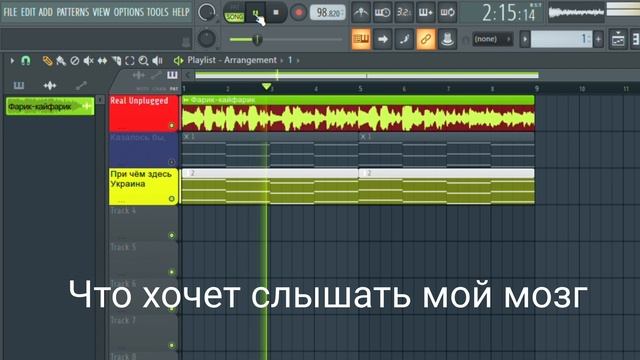Select the Slice tool
The height and width of the screenshot is (360, 640).
click(116, 61)
